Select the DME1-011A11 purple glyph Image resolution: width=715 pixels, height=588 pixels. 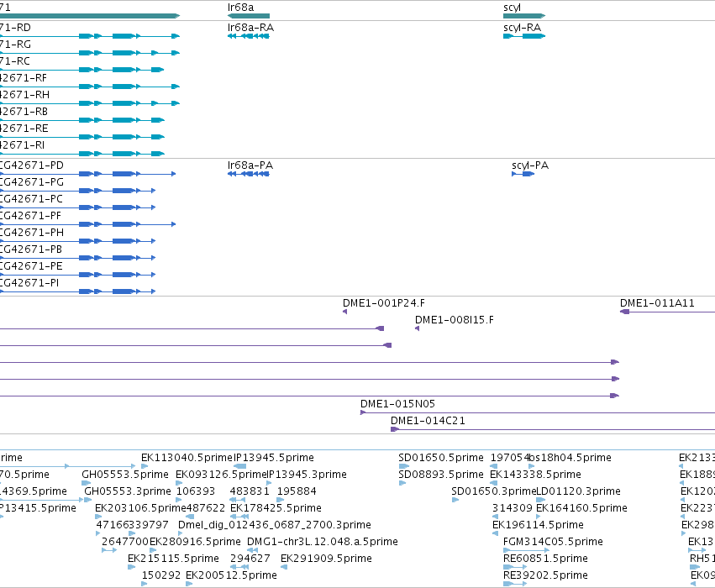pos(667,312)
